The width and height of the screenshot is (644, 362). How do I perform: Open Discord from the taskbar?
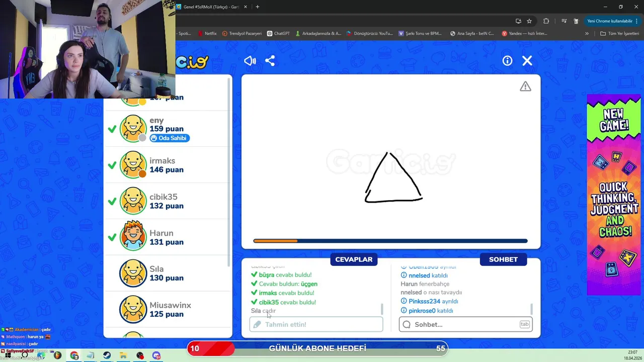point(156,355)
